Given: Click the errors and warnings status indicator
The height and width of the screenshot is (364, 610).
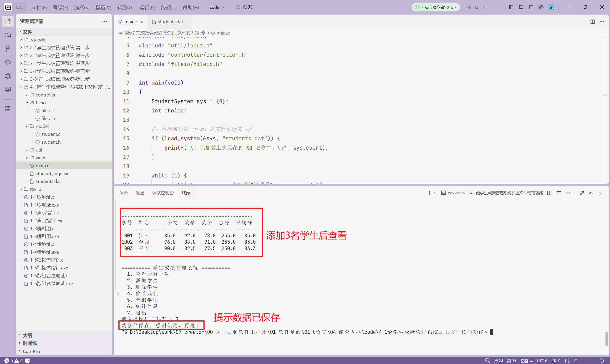Looking at the screenshot, I should tap(14, 361).
